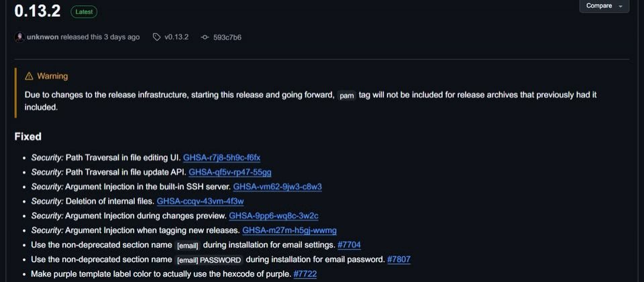Screen dimensions: 644x282
Task: Open commit 593c7b6
Action: pos(227,38)
